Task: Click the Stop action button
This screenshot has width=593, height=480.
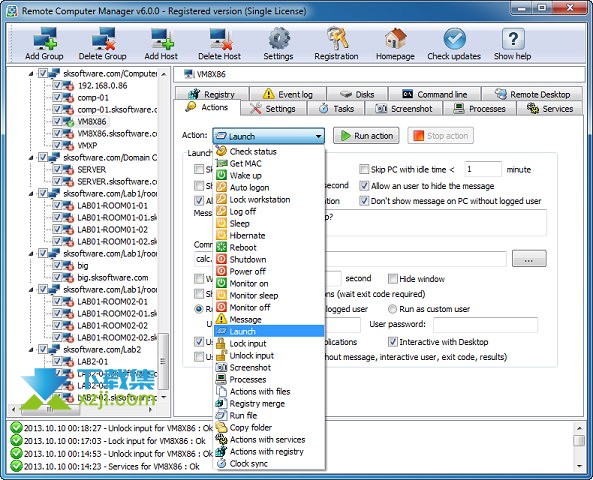Action: [x=441, y=135]
